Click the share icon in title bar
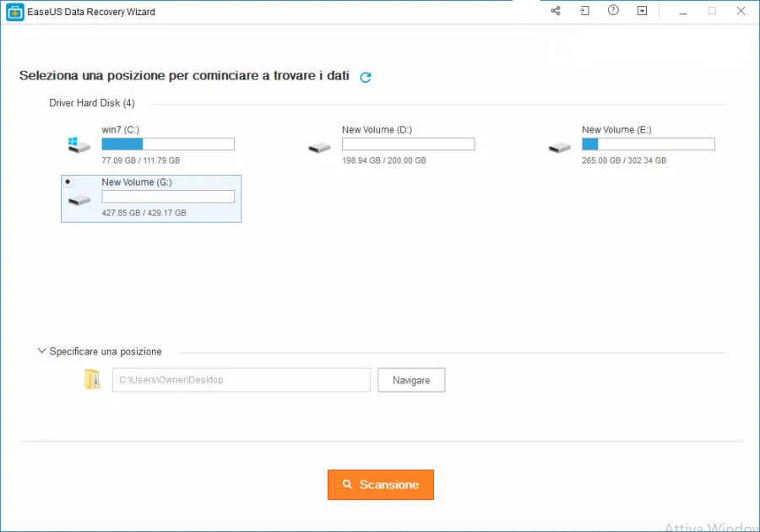Viewport: 760px width, 532px height. tap(555, 11)
